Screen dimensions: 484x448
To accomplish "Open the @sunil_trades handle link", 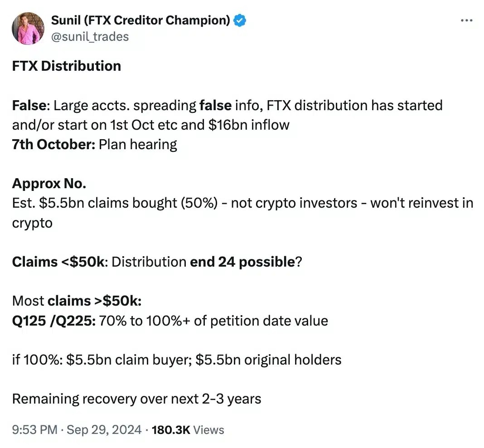I will (x=90, y=36).
